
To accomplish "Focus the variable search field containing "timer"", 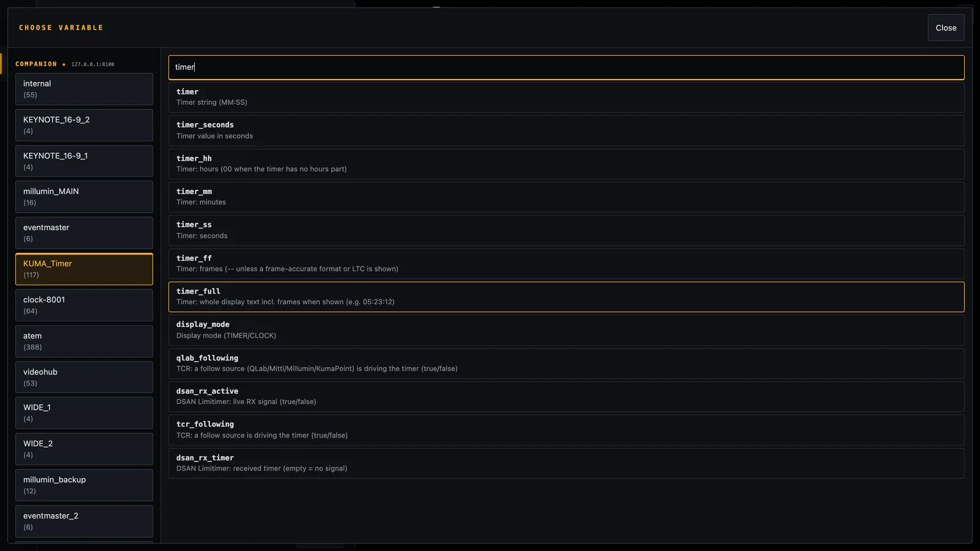I will tap(566, 67).
